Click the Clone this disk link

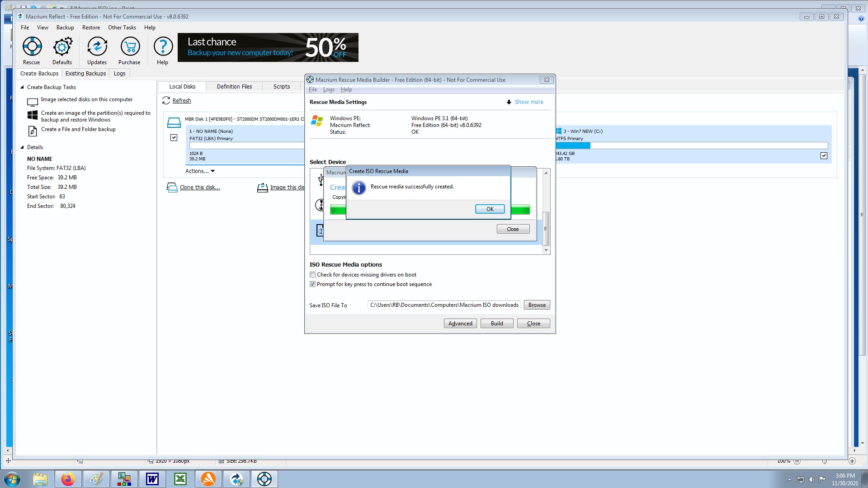(200, 188)
